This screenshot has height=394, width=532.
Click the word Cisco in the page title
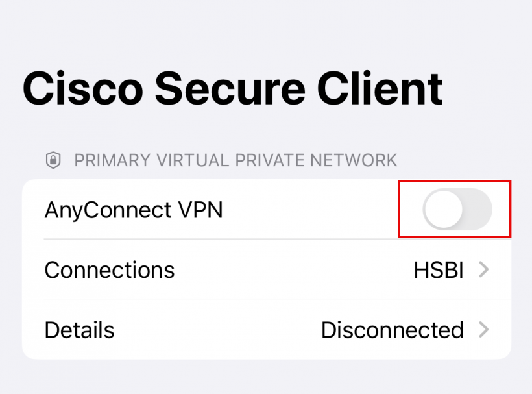[x=82, y=89]
